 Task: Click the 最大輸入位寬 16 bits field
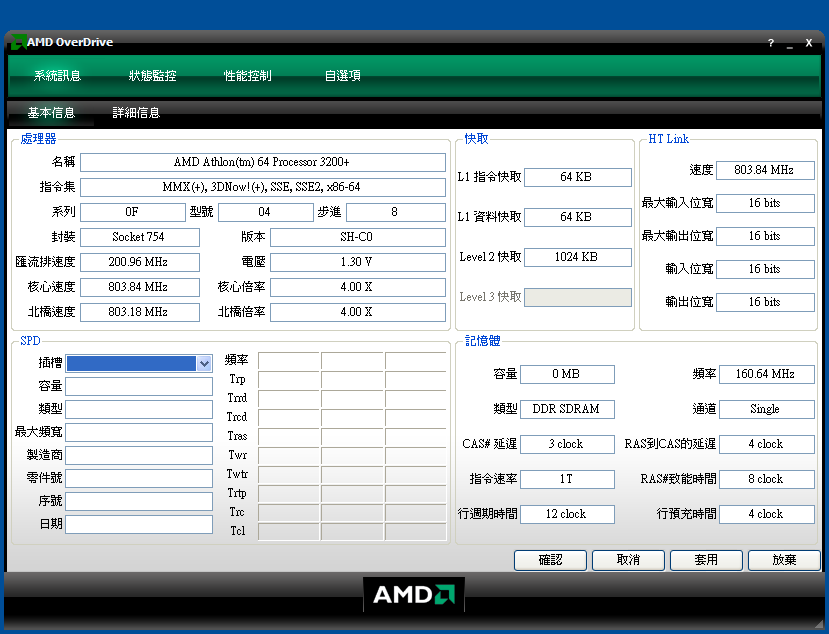[765, 203]
